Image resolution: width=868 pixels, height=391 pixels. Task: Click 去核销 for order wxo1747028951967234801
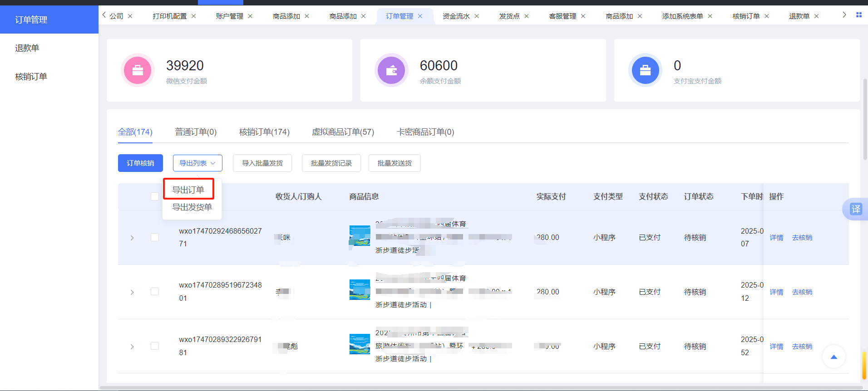pyautogui.click(x=802, y=292)
